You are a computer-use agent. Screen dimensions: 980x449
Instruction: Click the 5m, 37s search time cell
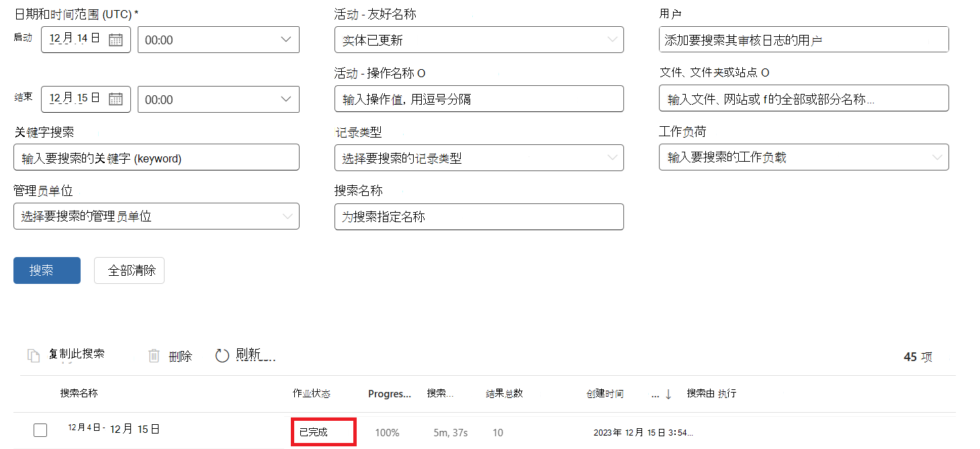click(x=450, y=433)
